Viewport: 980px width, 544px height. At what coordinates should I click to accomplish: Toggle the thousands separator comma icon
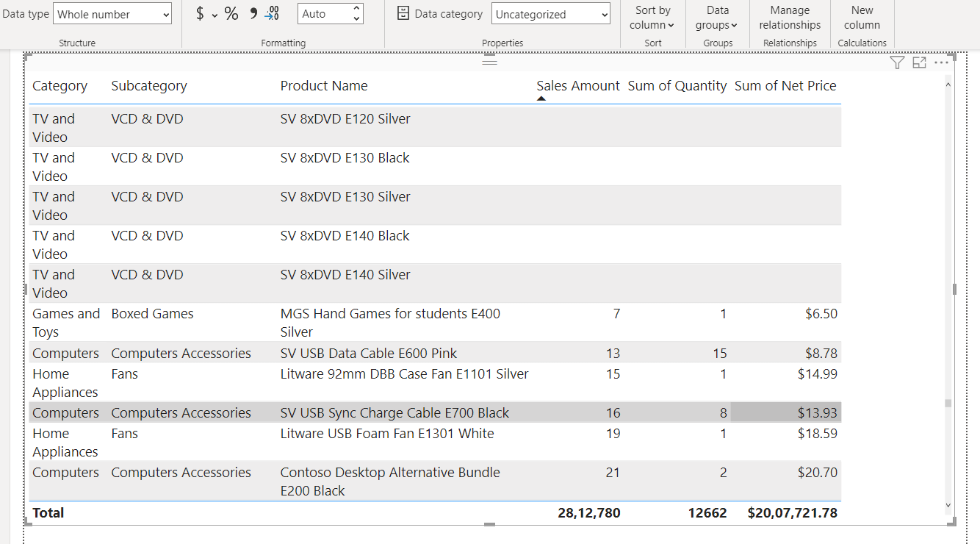click(253, 13)
